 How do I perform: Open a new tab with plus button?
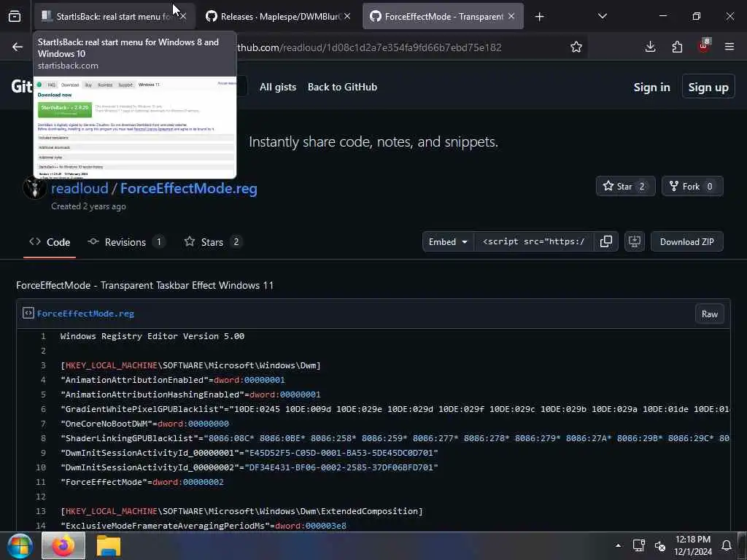tap(539, 17)
